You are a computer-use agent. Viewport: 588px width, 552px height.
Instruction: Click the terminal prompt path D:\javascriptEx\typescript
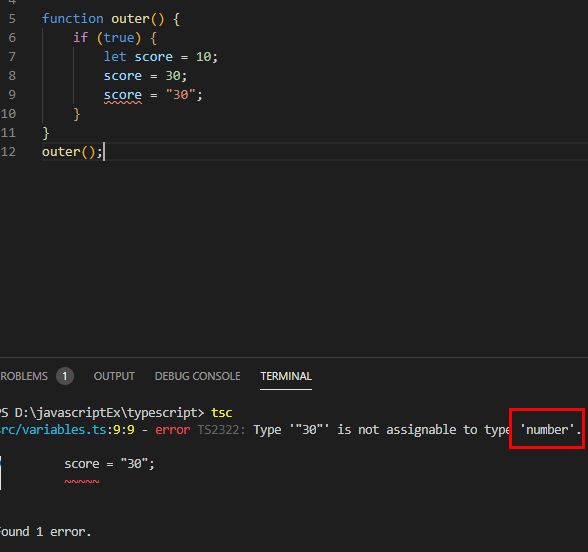(x=106, y=412)
